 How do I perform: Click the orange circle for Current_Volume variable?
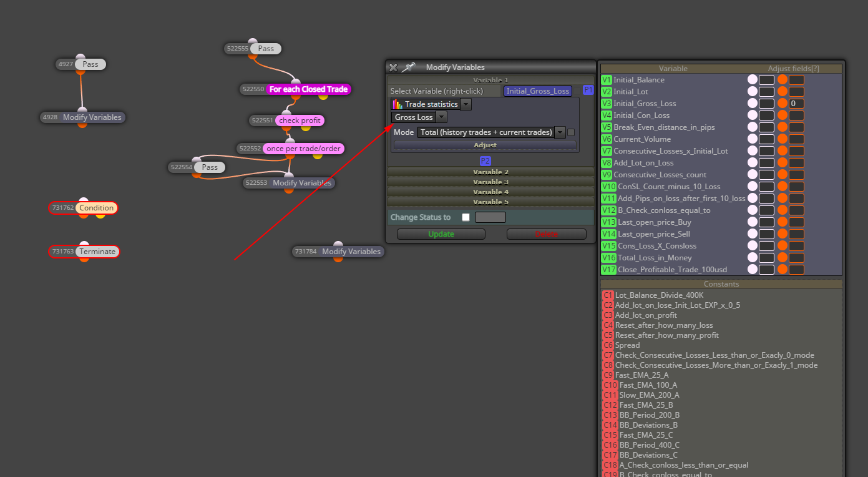click(782, 139)
